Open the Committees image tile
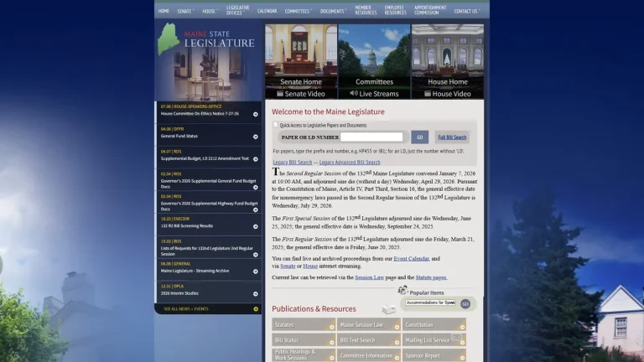Viewport: 644px width, 362px height. point(374,55)
